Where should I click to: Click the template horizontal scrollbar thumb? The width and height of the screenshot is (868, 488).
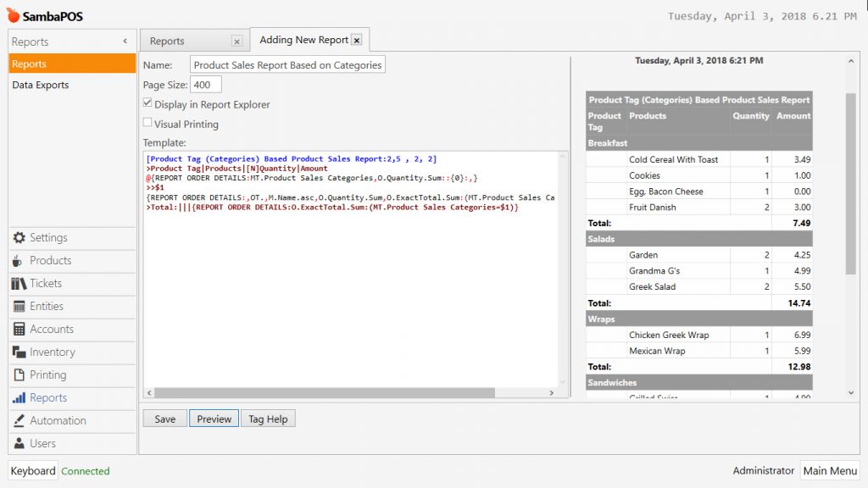(x=325, y=393)
